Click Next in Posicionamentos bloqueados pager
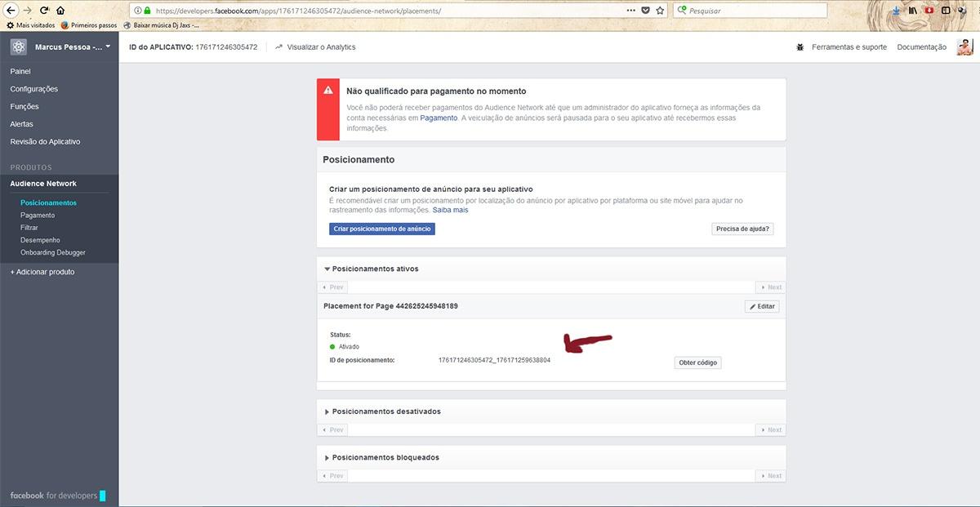 click(x=771, y=475)
